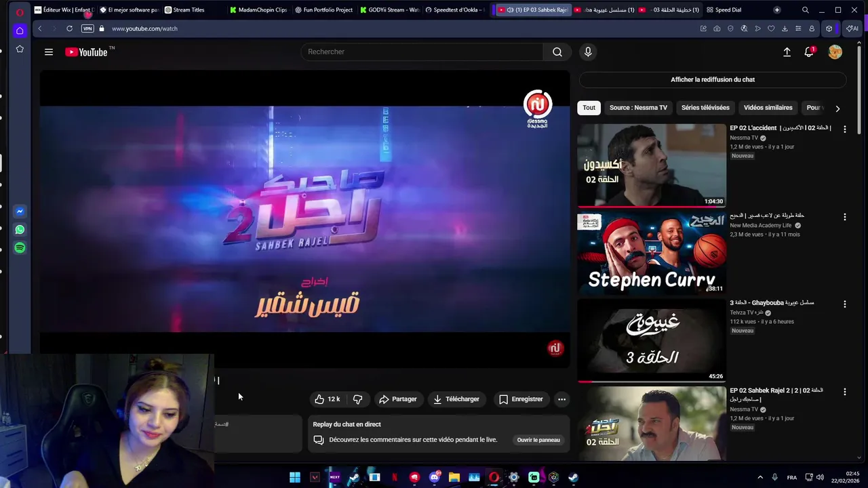Take a snapshot with camera icon
This screenshot has width=868, height=488.
(717, 28)
